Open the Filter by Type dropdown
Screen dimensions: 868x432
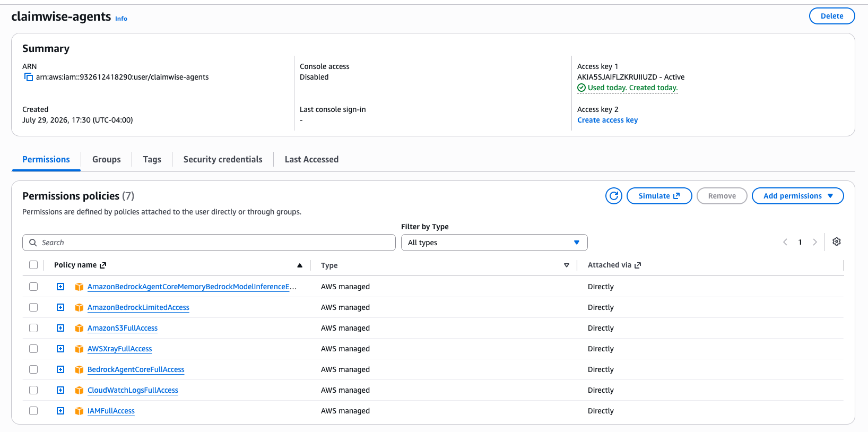(494, 243)
